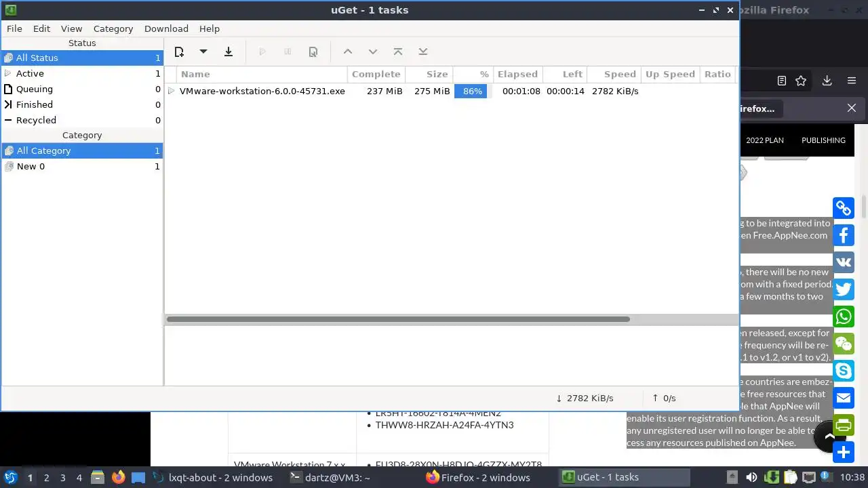Bookmark the page with Firefox star icon
The image size is (868, 488).
801,81
